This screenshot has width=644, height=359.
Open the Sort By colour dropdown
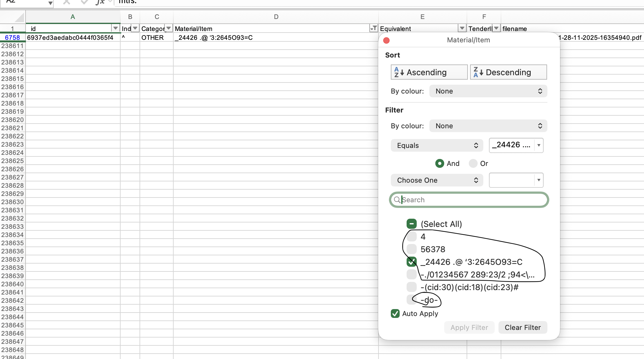[488, 91]
